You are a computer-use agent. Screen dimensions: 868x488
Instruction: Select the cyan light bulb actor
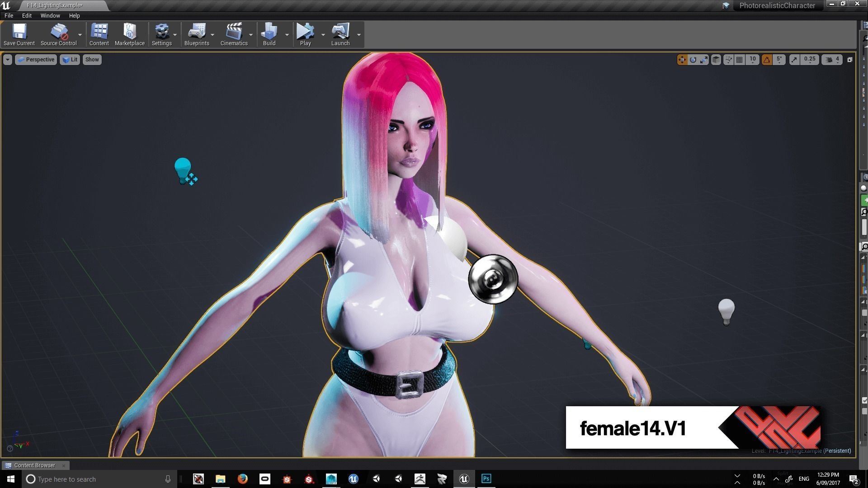pos(183,170)
